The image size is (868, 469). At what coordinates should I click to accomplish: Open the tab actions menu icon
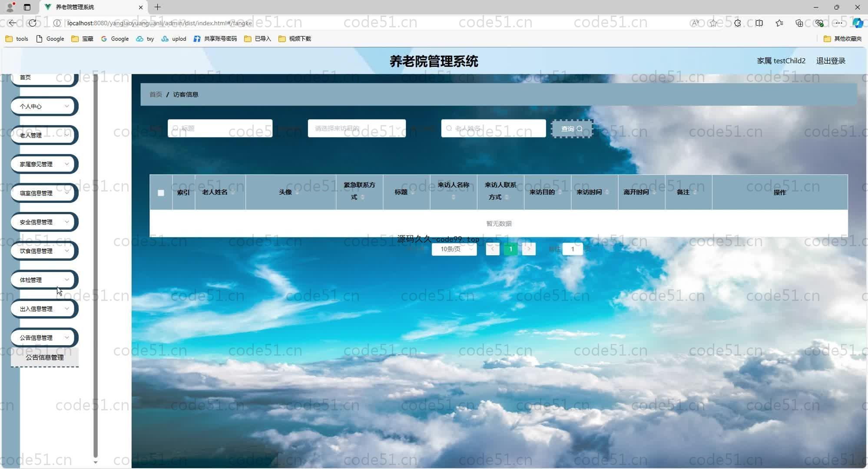click(27, 7)
